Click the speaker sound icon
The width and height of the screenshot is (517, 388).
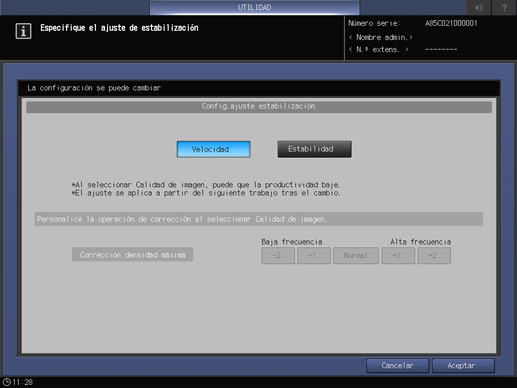click(x=479, y=7)
